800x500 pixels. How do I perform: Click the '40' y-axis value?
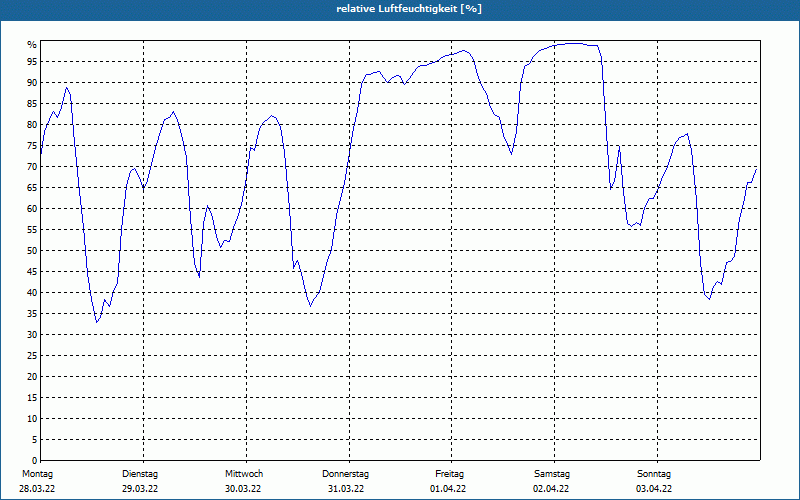tap(32, 292)
